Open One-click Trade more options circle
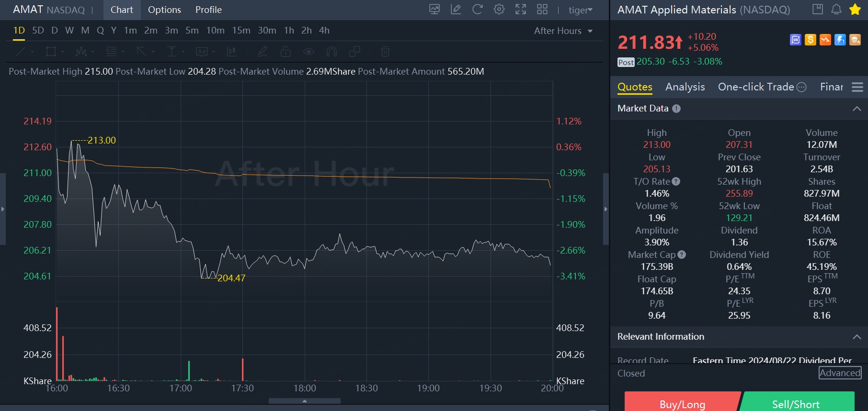Screen dimensions: 868x411 click(x=801, y=87)
